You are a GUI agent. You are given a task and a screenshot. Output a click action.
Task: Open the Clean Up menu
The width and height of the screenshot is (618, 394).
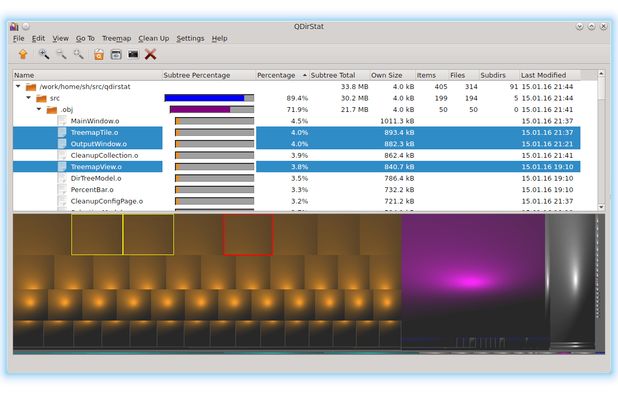click(154, 38)
